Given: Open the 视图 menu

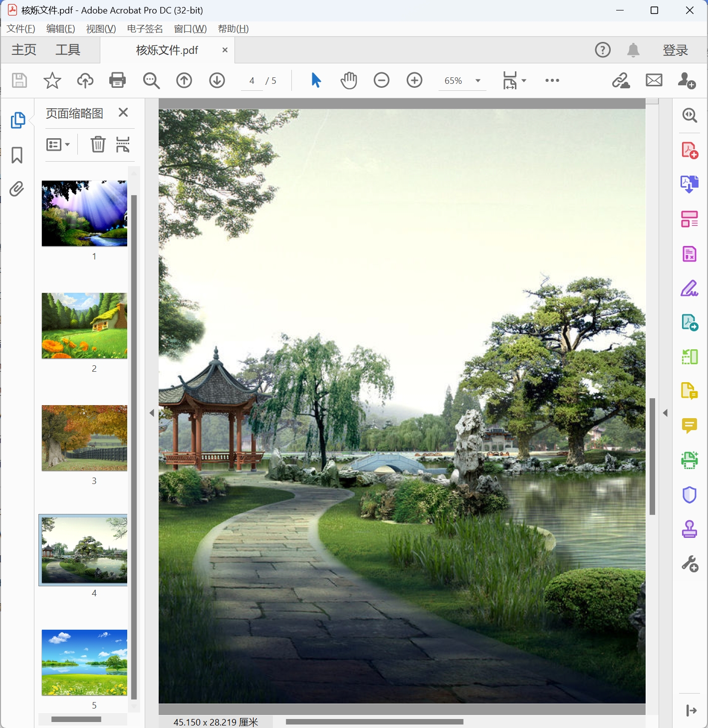Looking at the screenshot, I should (100, 28).
